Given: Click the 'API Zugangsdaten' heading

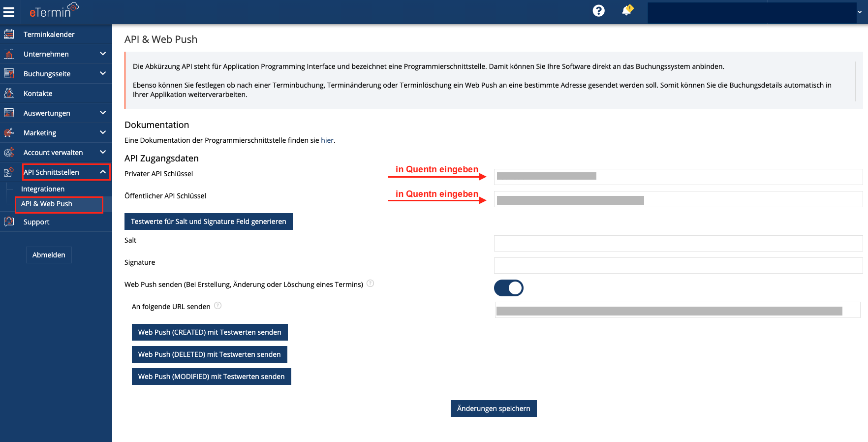Looking at the screenshot, I should [x=161, y=158].
